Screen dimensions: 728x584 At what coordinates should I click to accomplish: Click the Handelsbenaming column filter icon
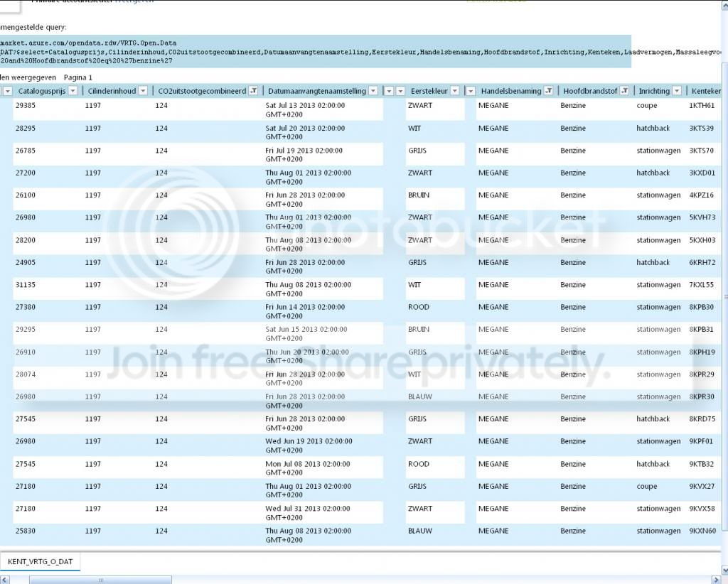click(548, 91)
